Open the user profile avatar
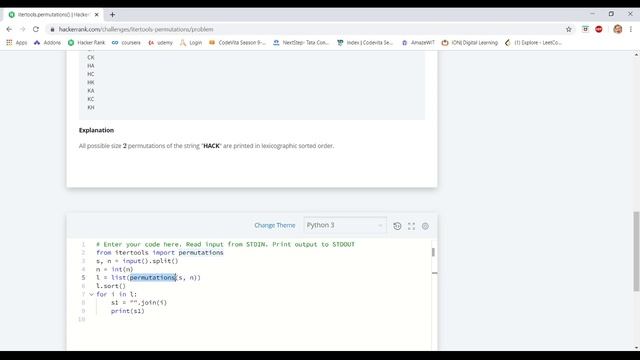Screen dimensions: 640x360 (618, 29)
